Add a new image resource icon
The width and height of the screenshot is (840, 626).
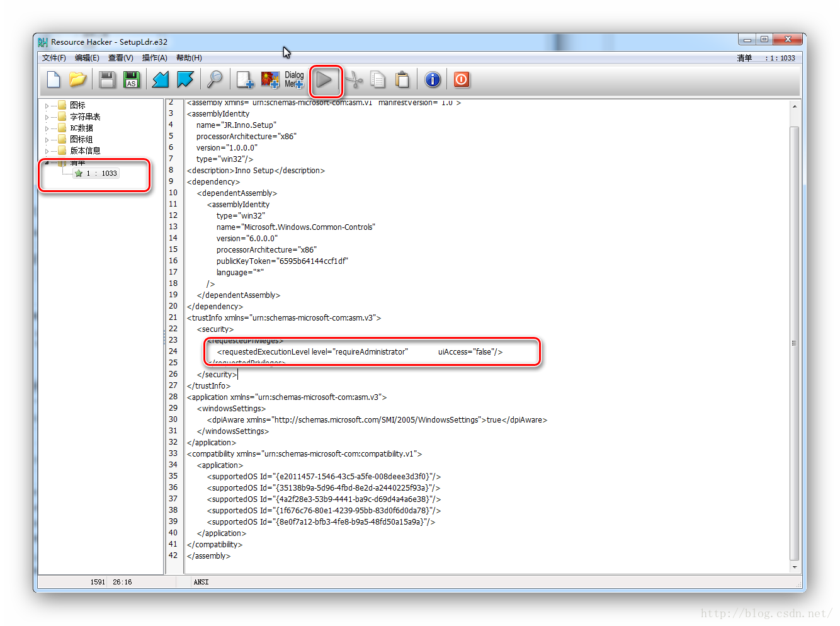[x=270, y=79]
